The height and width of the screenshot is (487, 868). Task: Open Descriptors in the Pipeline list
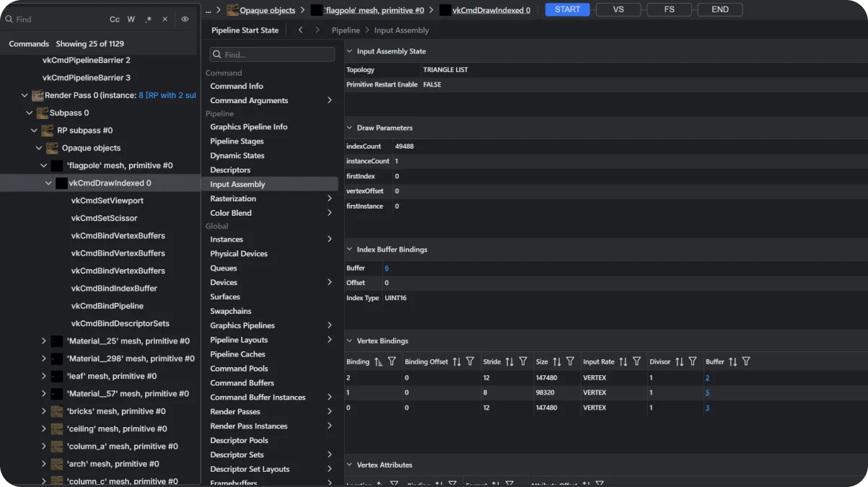(x=230, y=170)
